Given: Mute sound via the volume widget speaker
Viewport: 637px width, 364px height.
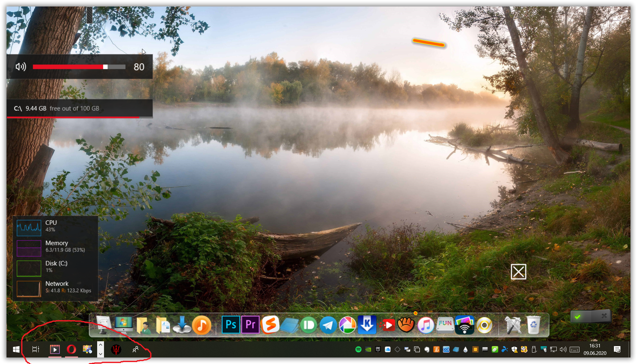Looking at the screenshot, I should 21,67.
